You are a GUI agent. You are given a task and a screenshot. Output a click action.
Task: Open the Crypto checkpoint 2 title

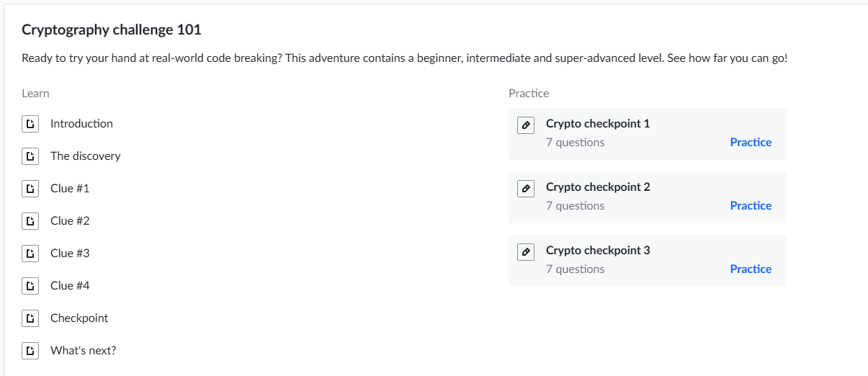[x=598, y=187]
